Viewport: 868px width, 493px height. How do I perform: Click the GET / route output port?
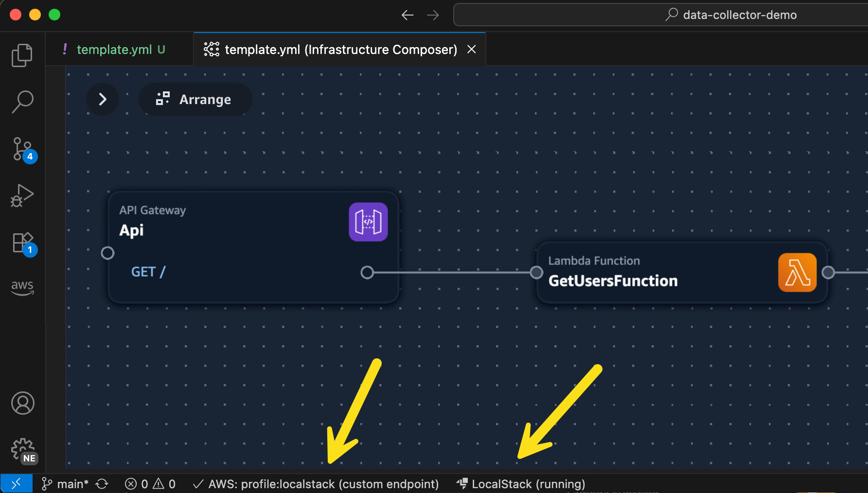[367, 272]
